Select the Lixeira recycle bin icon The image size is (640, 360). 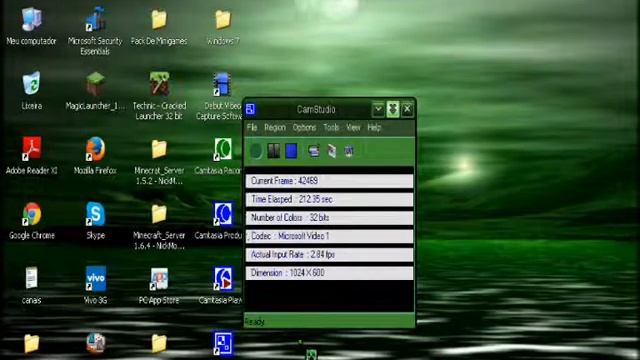(31, 91)
